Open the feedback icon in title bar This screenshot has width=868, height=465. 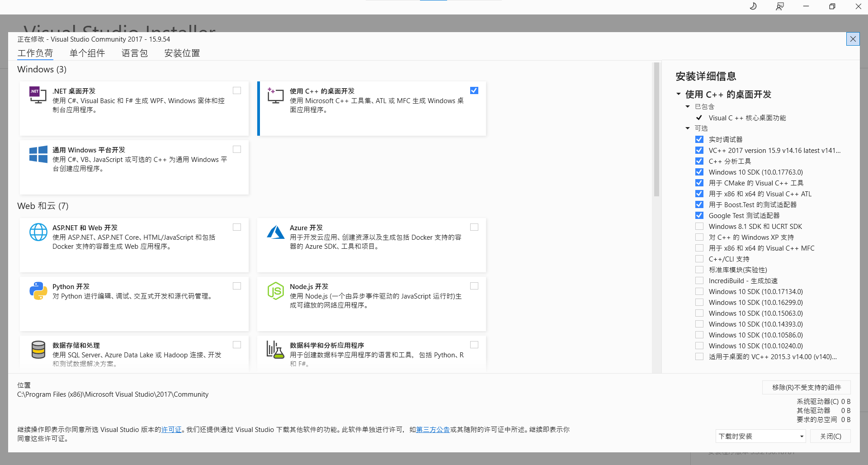click(x=780, y=6)
